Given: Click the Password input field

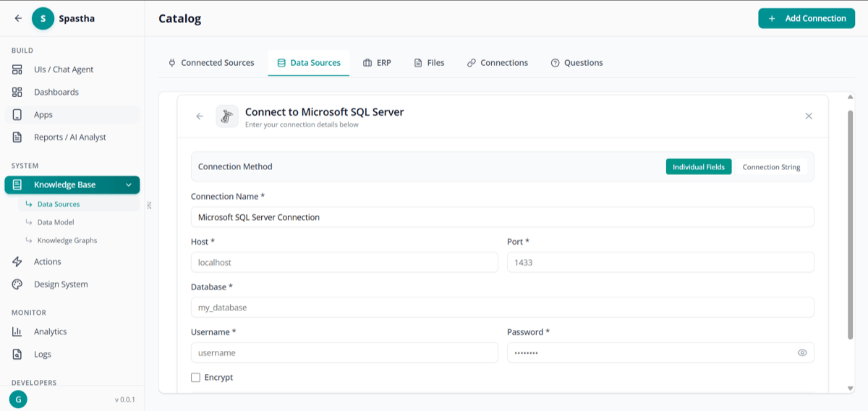Looking at the screenshot, I should pyautogui.click(x=660, y=352).
